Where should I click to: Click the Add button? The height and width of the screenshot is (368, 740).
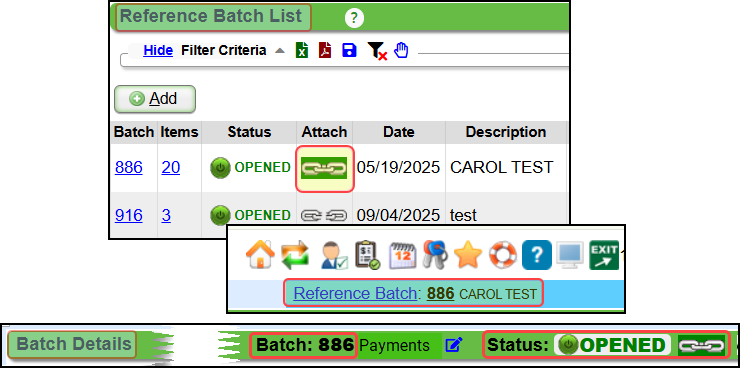coord(155,99)
